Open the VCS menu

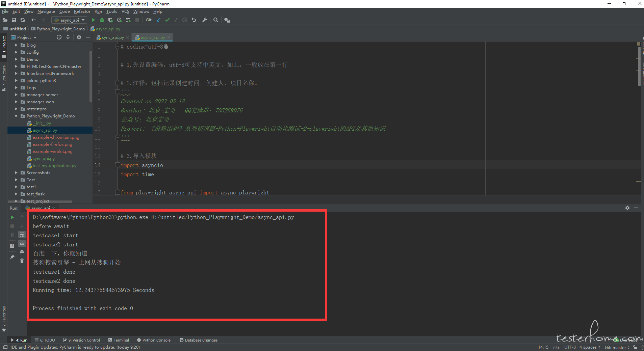[x=125, y=11]
